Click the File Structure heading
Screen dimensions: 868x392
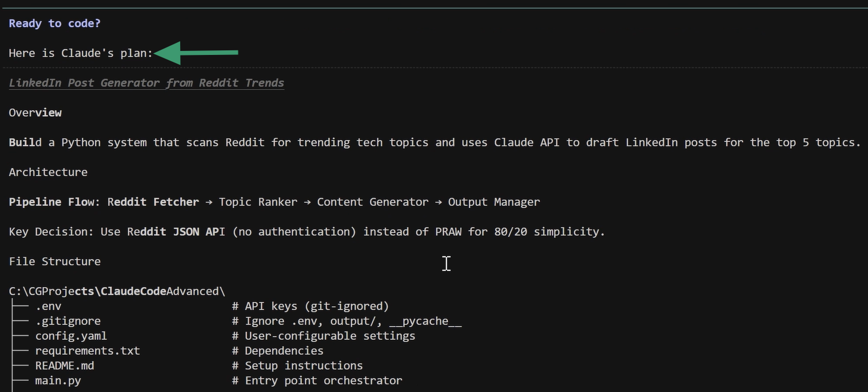pos(54,262)
